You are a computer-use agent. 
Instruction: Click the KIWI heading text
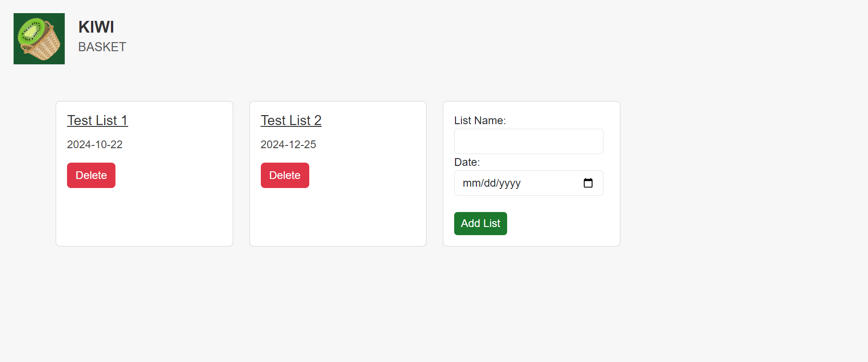(96, 27)
